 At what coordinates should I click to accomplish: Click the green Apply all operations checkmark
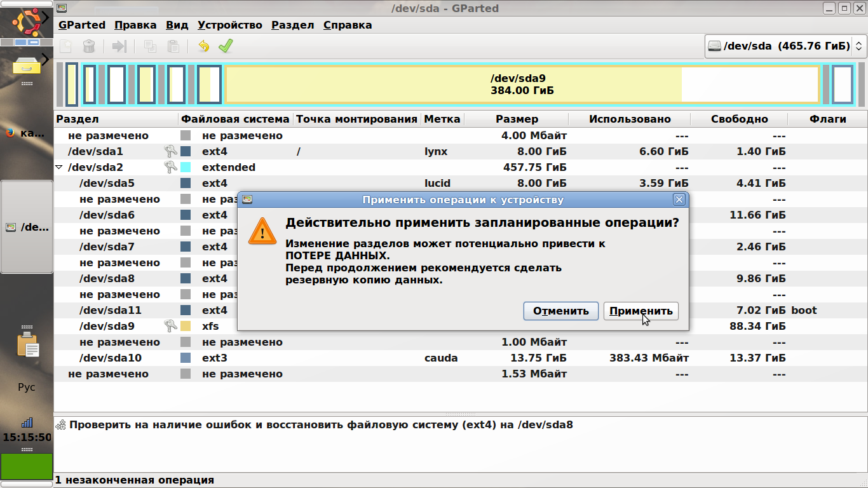click(x=226, y=46)
